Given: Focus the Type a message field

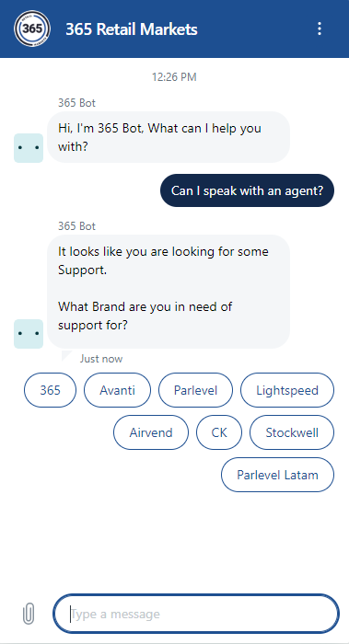Looking at the screenshot, I should pos(196,614).
